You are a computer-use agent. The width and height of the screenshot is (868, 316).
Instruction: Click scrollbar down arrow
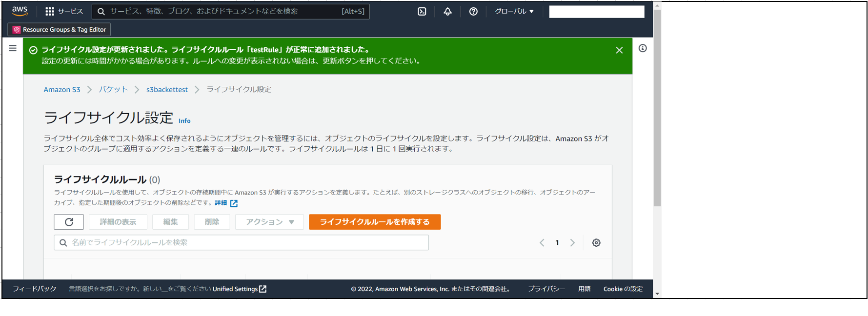point(657,294)
